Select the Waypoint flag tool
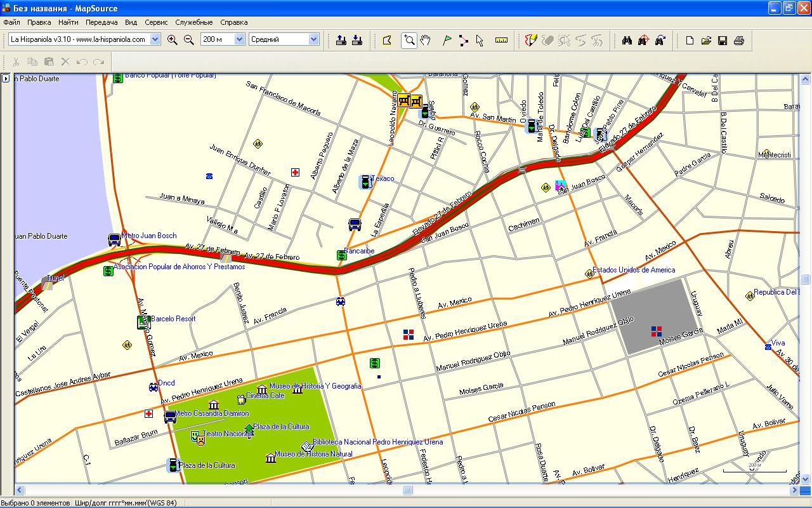812x508 pixels. (447, 41)
